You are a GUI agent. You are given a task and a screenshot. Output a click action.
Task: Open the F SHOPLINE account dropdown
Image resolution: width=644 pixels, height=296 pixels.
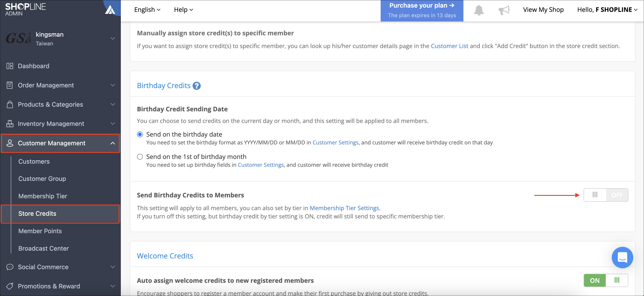(x=608, y=10)
